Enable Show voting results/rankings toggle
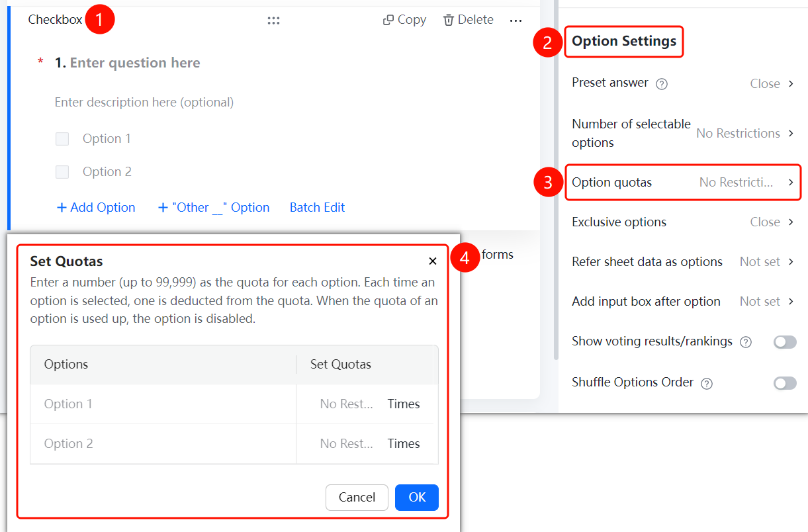This screenshot has height=532, width=808. click(786, 341)
